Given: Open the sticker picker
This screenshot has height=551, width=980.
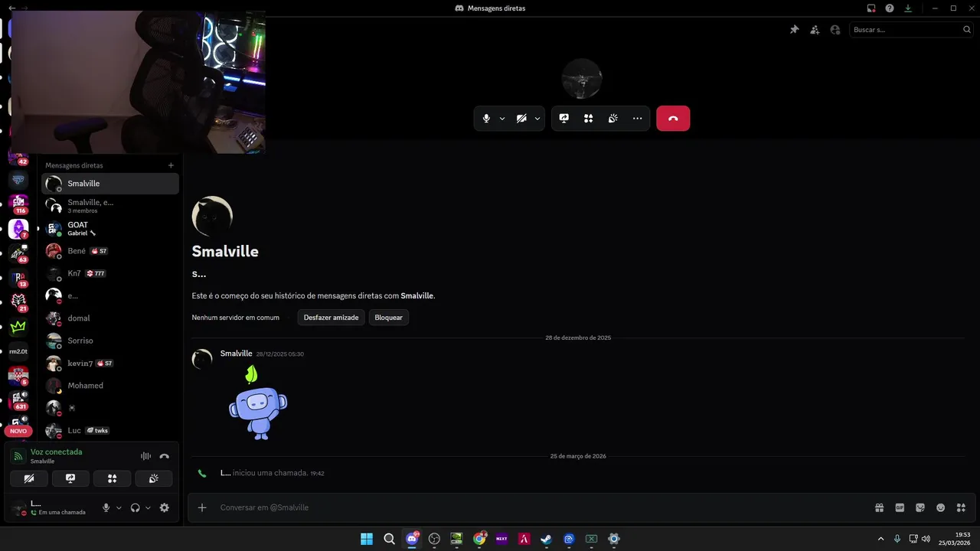Looking at the screenshot, I should [920, 507].
